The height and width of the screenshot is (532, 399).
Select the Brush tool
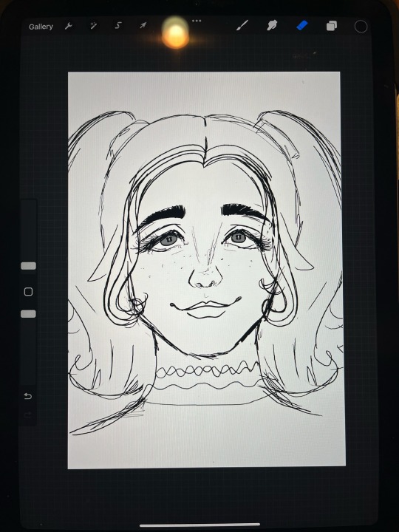pos(242,25)
